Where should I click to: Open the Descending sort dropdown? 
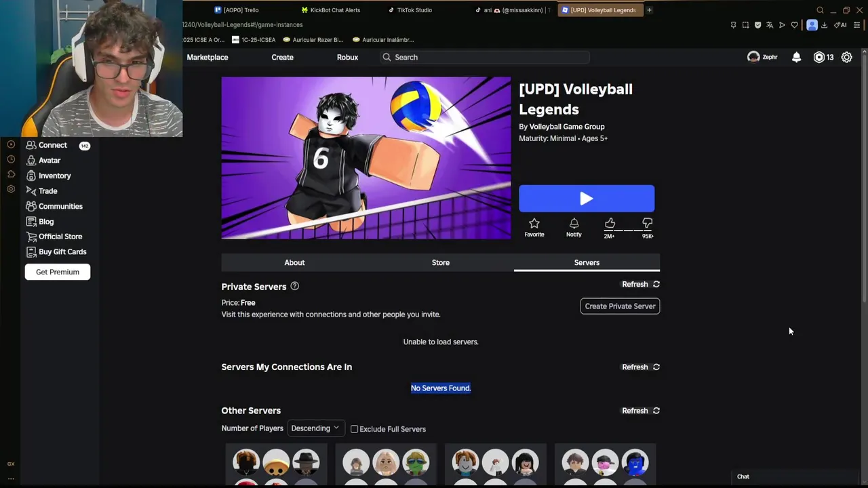pos(315,428)
